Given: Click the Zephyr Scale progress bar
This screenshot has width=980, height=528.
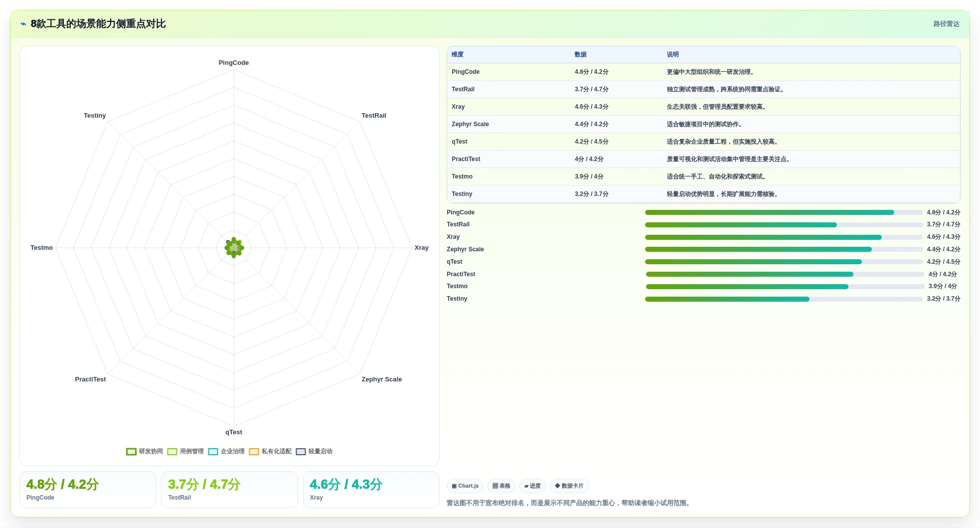Looking at the screenshot, I should 784,249.
